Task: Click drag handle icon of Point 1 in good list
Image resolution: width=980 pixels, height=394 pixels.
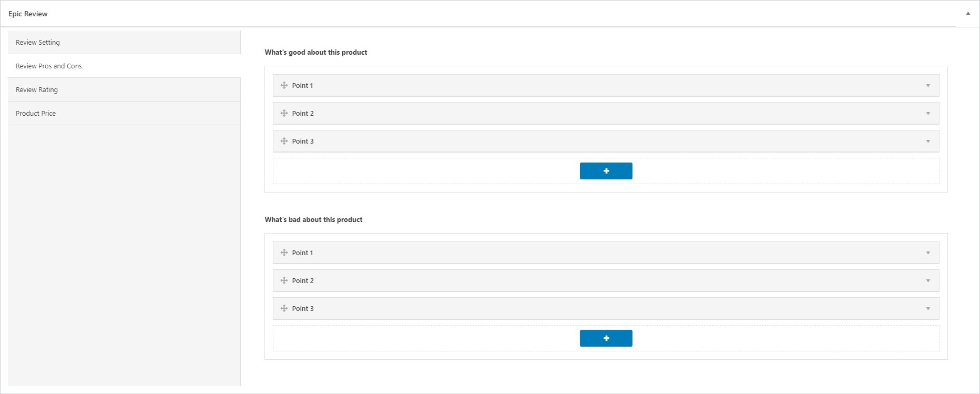Action: click(x=284, y=85)
